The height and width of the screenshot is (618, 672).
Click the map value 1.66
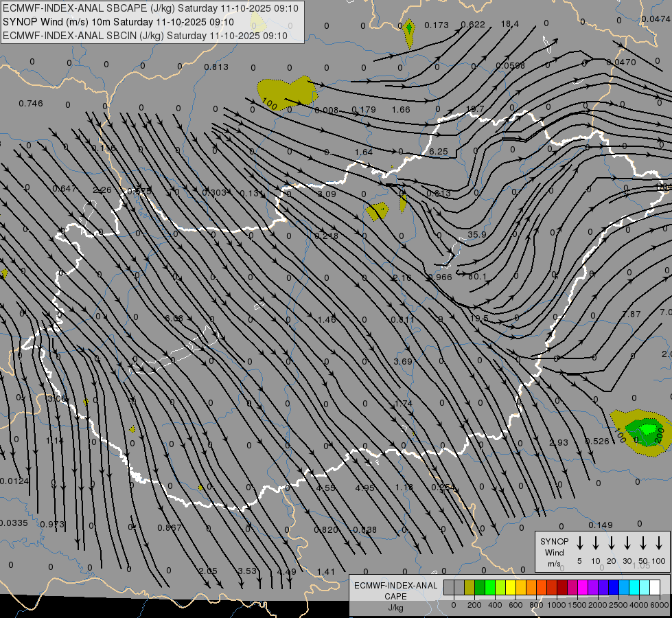pyautogui.click(x=401, y=109)
